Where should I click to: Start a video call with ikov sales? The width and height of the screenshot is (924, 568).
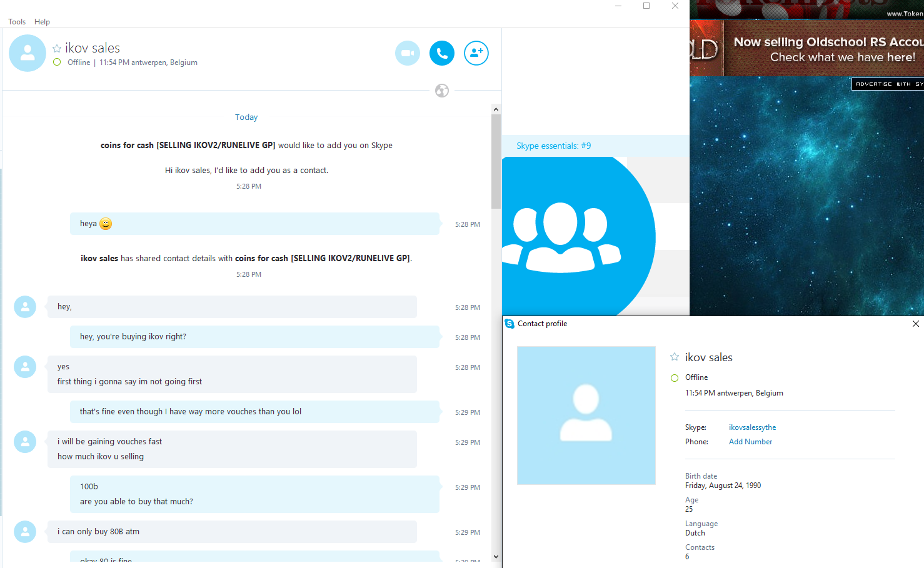(x=408, y=53)
